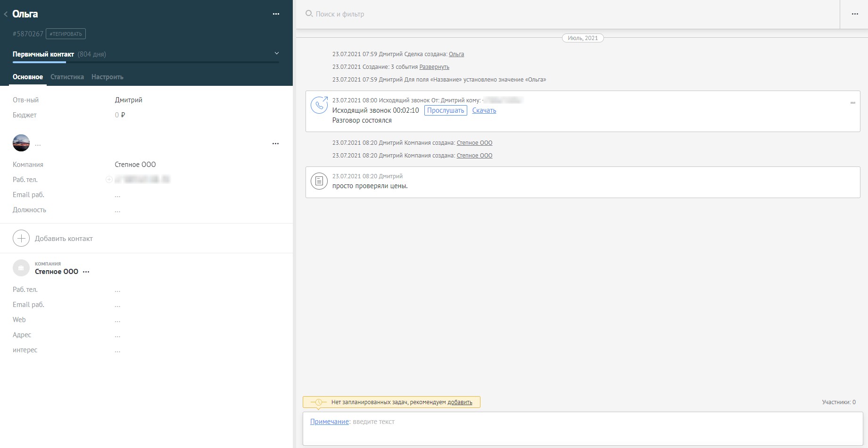Click the contact's avatar photo
Image resolution: width=868 pixels, height=448 pixels.
coord(21,143)
